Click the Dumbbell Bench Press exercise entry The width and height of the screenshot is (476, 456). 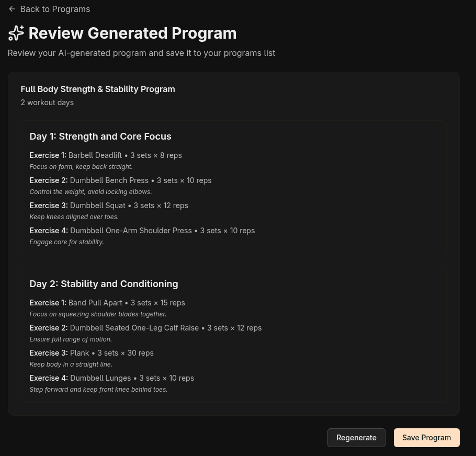pos(120,180)
